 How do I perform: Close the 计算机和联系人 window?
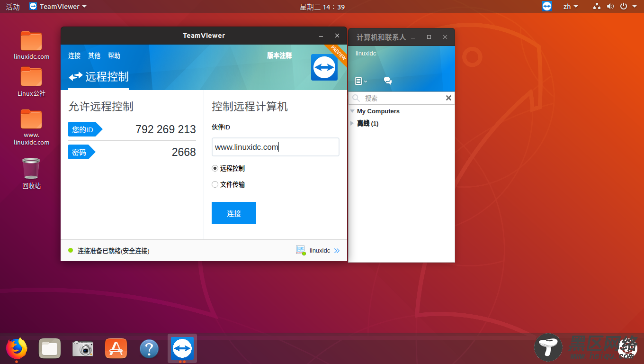[445, 37]
